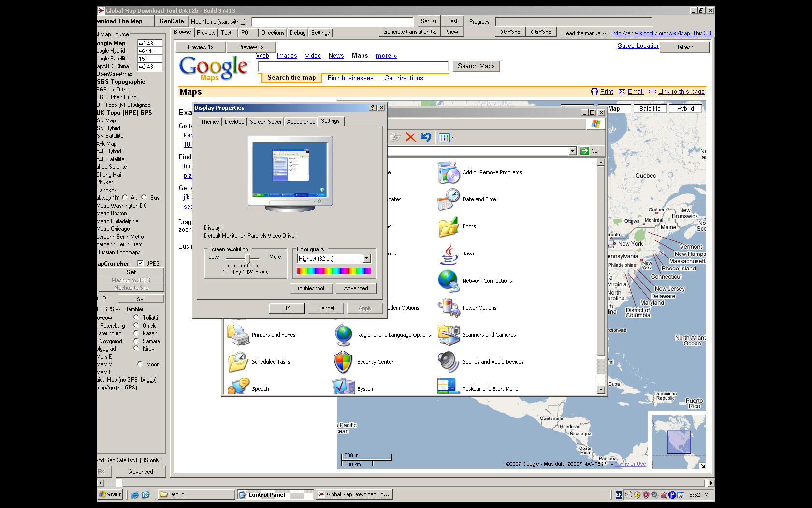This screenshot has height=508, width=812.
Task: Click the green Go arrow icon
Action: coord(585,151)
